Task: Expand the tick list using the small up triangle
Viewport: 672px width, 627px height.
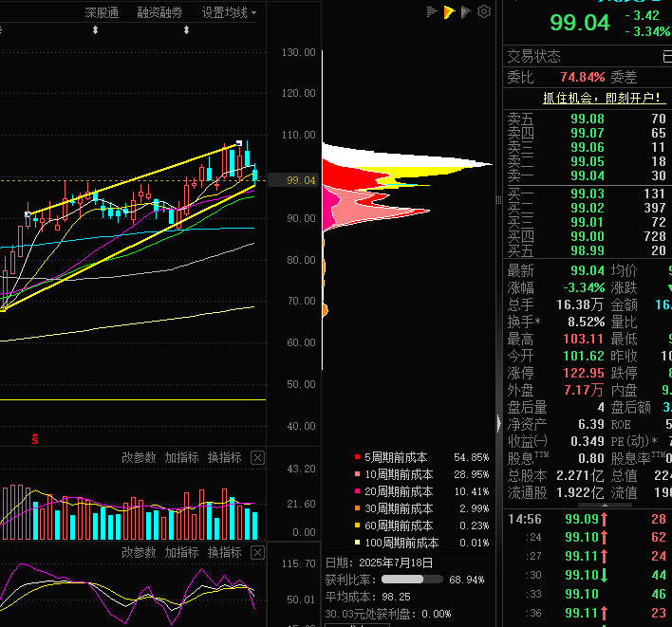Action: click(605, 506)
